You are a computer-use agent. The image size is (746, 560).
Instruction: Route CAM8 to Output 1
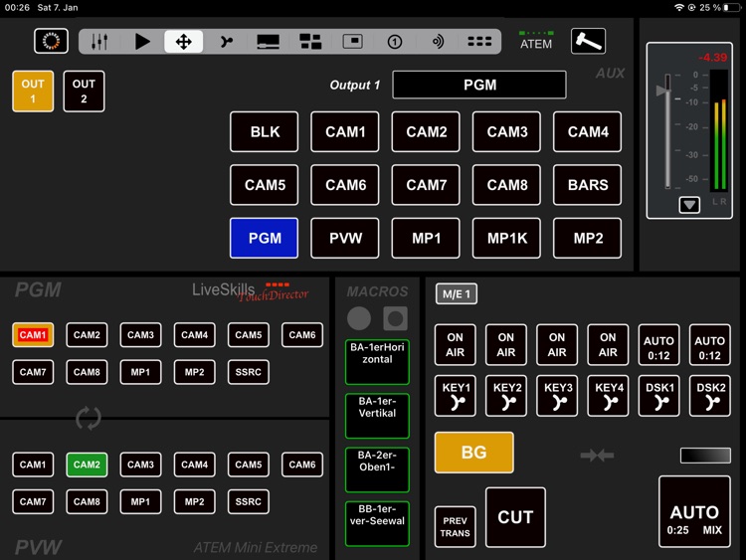tap(506, 185)
